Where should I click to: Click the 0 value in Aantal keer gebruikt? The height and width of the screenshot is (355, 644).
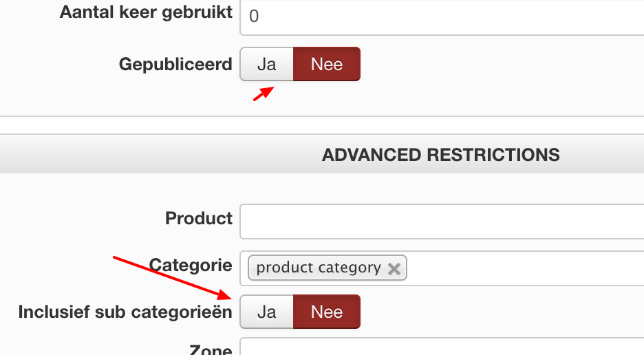click(x=254, y=16)
